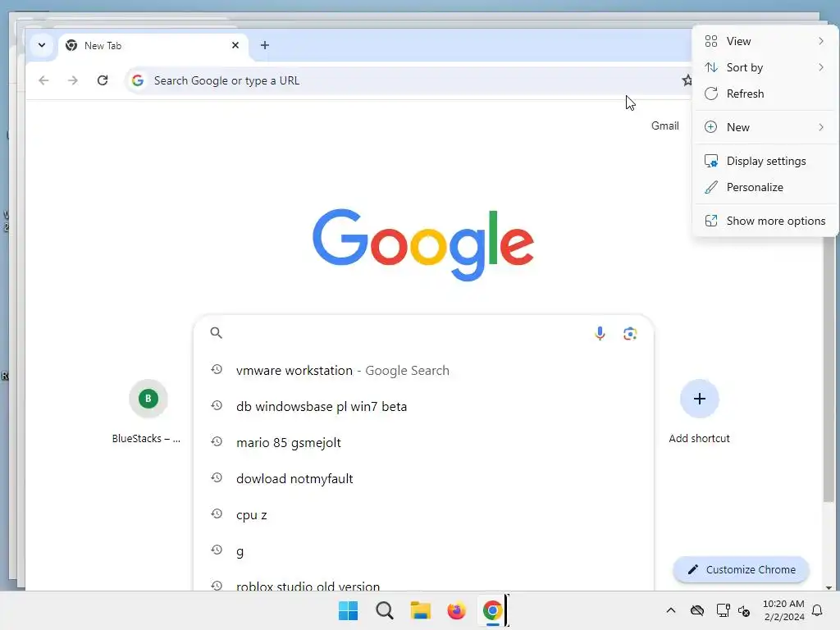Click the muted volume tray icon
The height and width of the screenshot is (630, 840).
tap(744, 610)
